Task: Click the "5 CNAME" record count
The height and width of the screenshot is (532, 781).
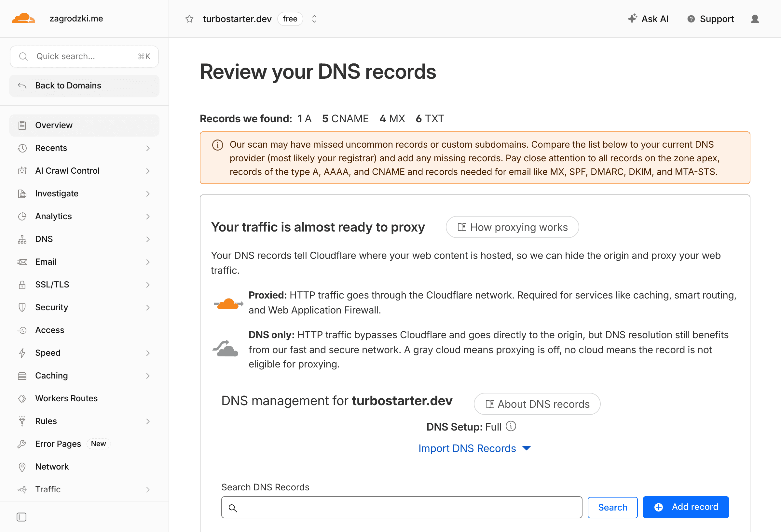Action: (x=345, y=119)
